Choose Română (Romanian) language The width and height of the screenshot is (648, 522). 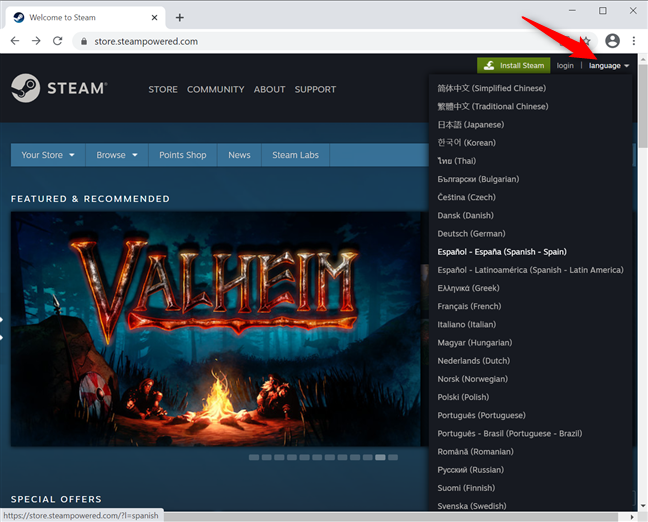click(475, 452)
